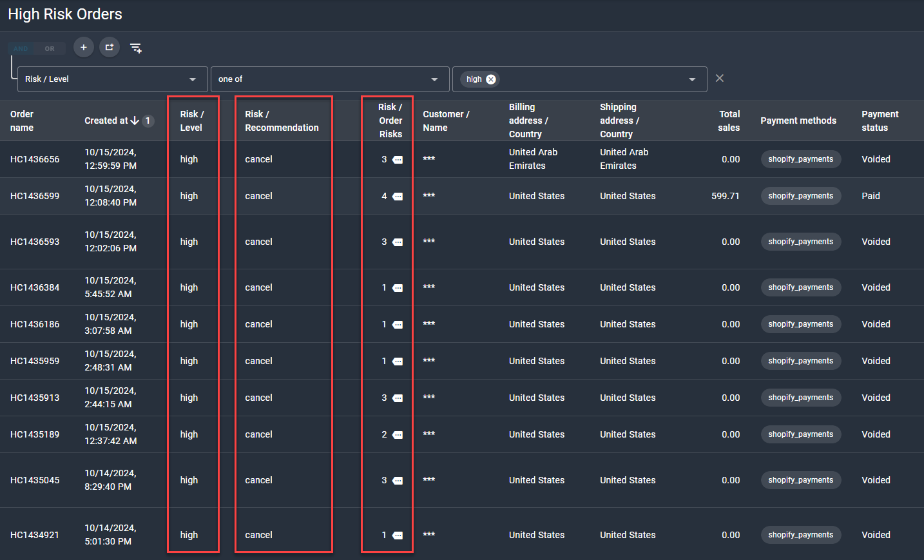924x560 pixels.
Task: Select order name HC1436384
Action: (35, 287)
